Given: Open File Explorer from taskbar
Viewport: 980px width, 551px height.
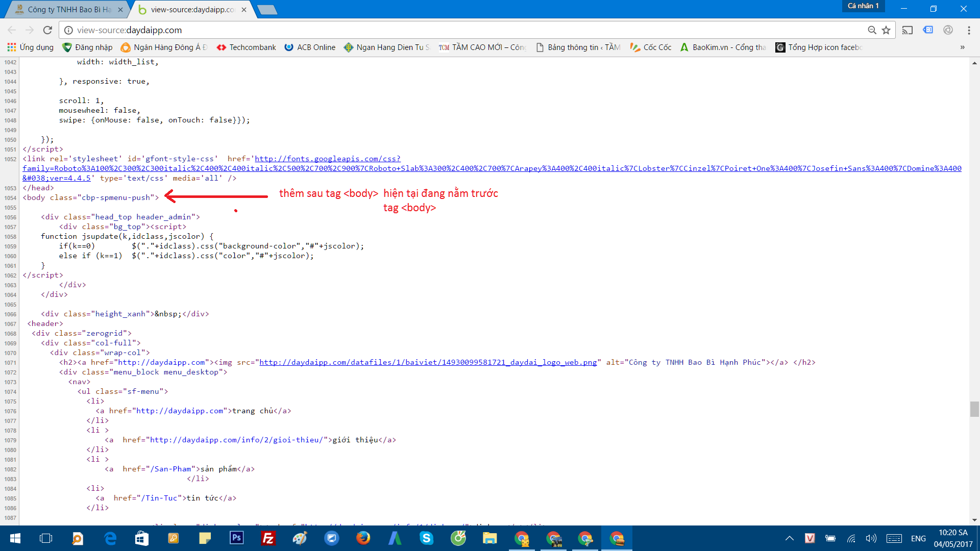Looking at the screenshot, I should point(489,538).
